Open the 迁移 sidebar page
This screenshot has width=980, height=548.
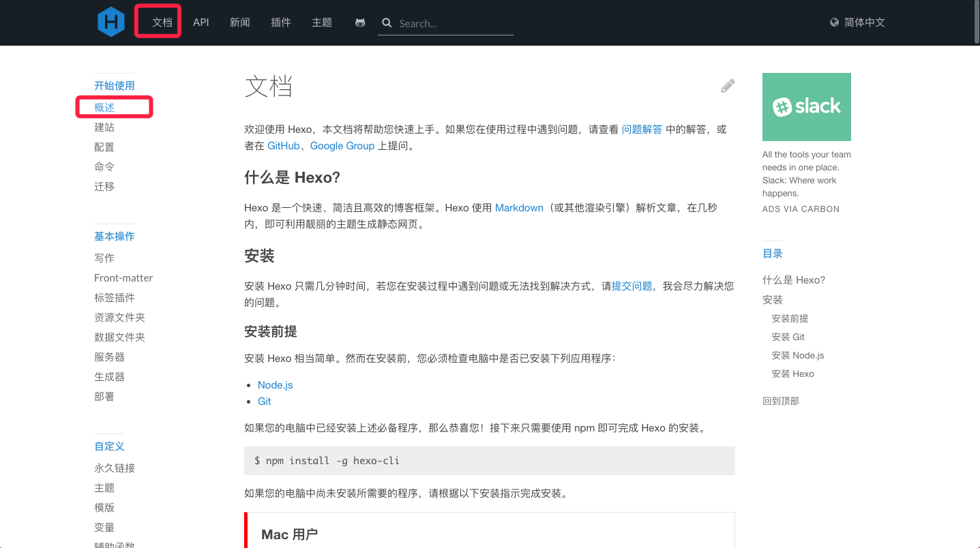coord(104,186)
